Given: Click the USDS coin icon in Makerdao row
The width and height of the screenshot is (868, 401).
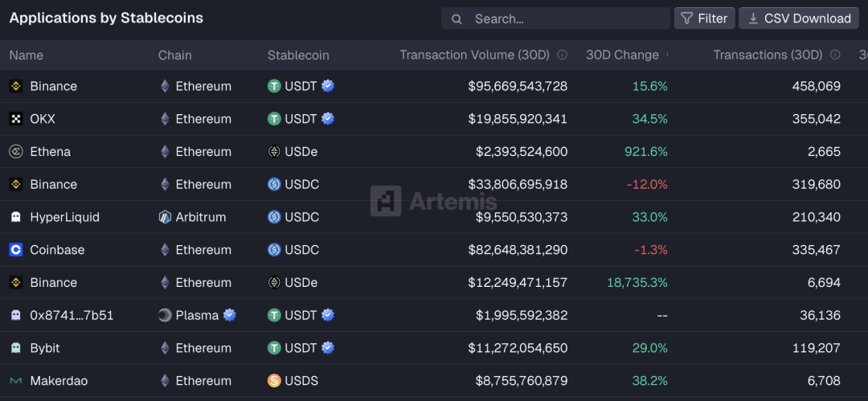Looking at the screenshot, I should point(274,381).
